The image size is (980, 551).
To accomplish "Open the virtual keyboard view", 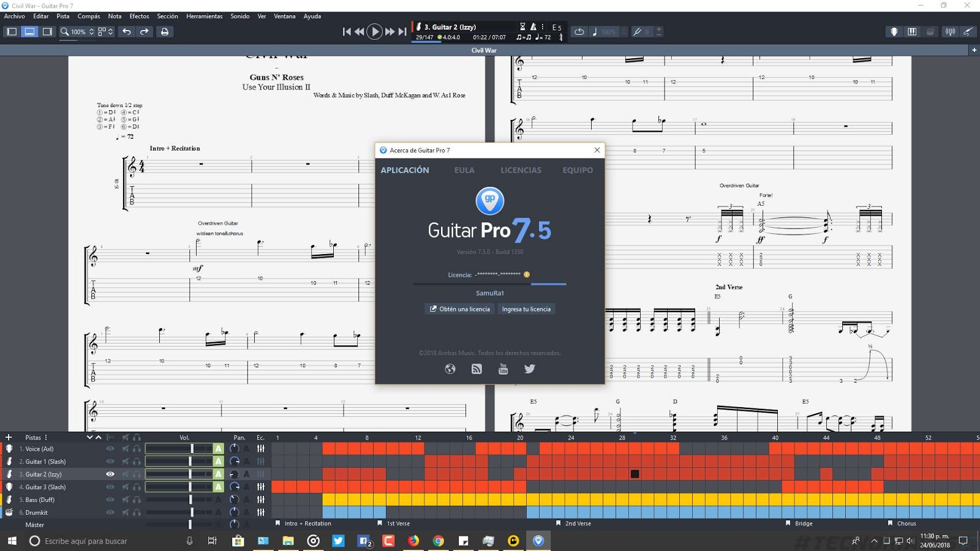I will pos(912,32).
